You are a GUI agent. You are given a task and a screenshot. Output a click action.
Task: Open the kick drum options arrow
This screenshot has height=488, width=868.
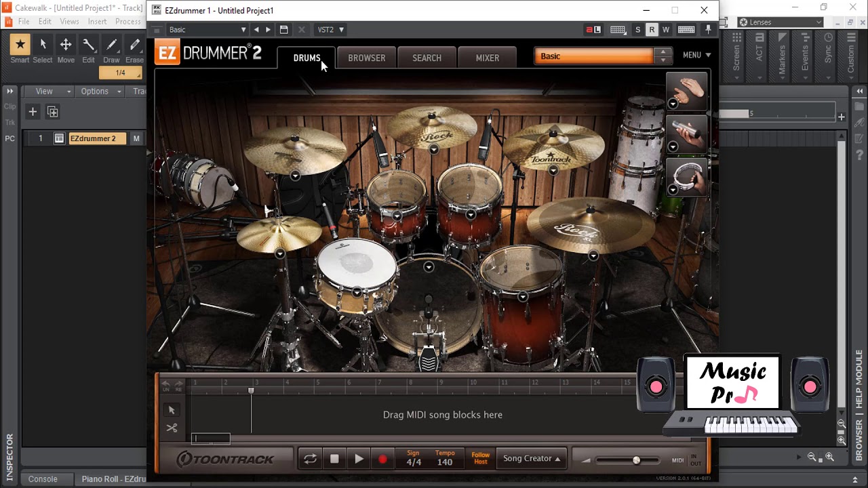429,267
